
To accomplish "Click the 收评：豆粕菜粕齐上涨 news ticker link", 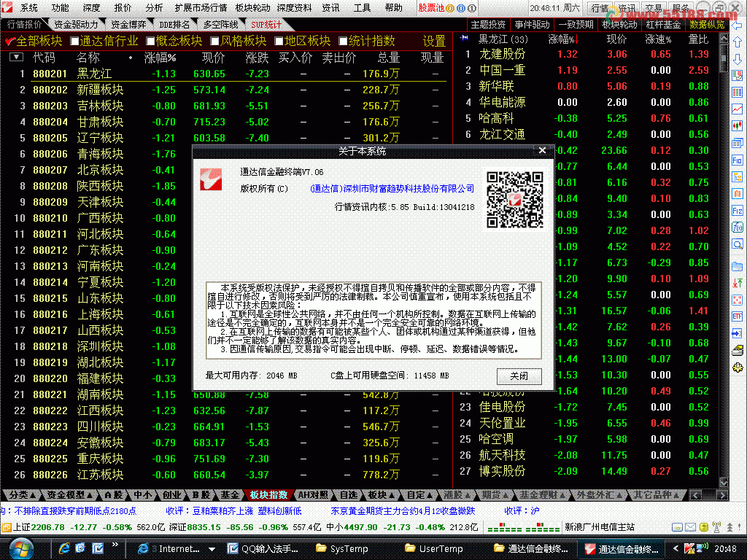I will [x=233, y=511].
